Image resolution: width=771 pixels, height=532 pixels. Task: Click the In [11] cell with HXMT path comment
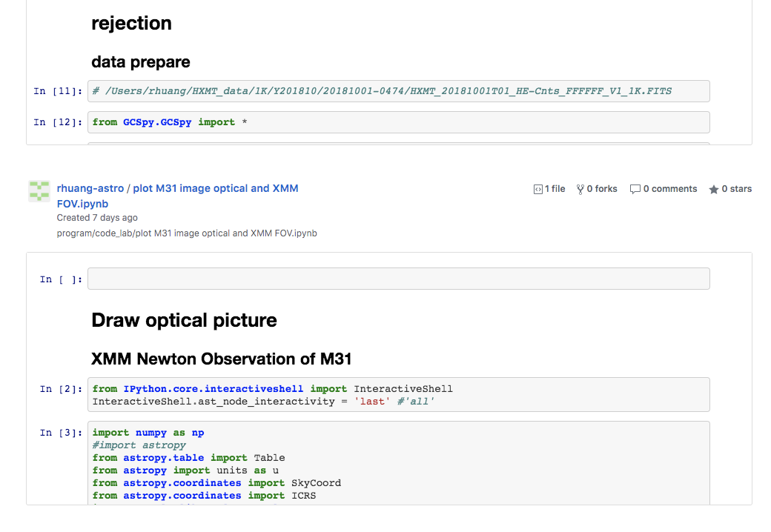(x=398, y=91)
